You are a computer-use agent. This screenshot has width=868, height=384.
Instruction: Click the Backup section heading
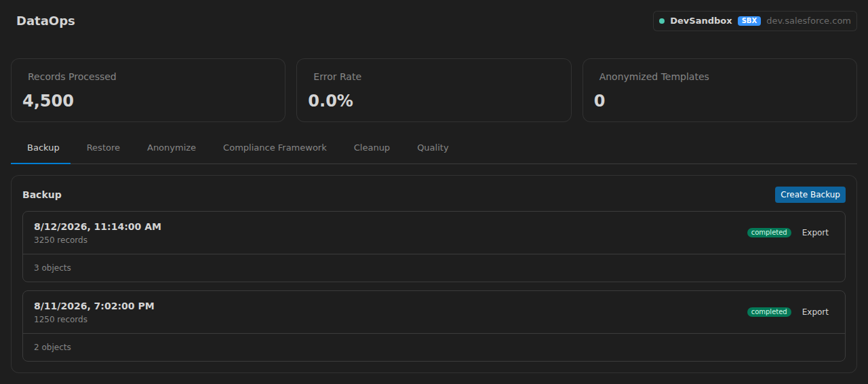pyautogui.click(x=42, y=195)
